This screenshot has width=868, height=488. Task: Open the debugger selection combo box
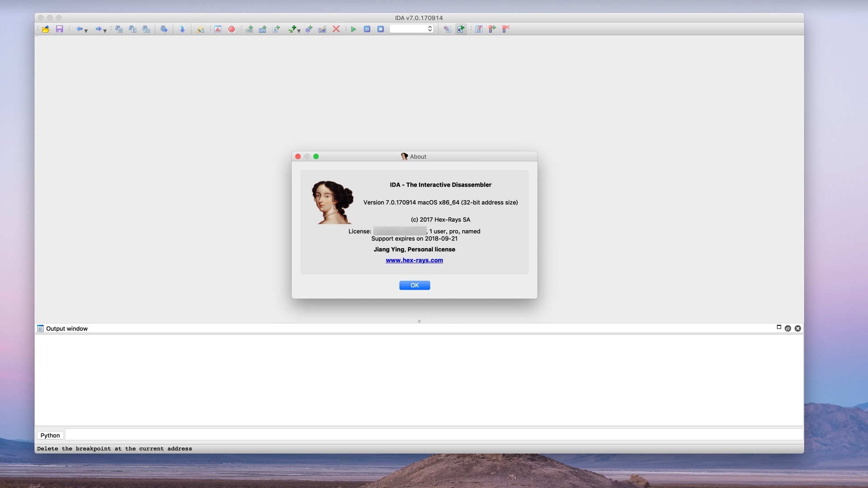(x=411, y=29)
